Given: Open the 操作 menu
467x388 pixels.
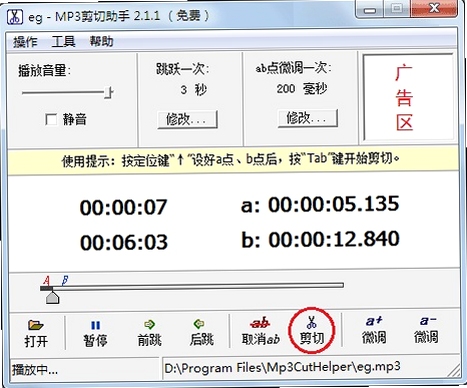Looking at the screenshot, I should [25, 42].
